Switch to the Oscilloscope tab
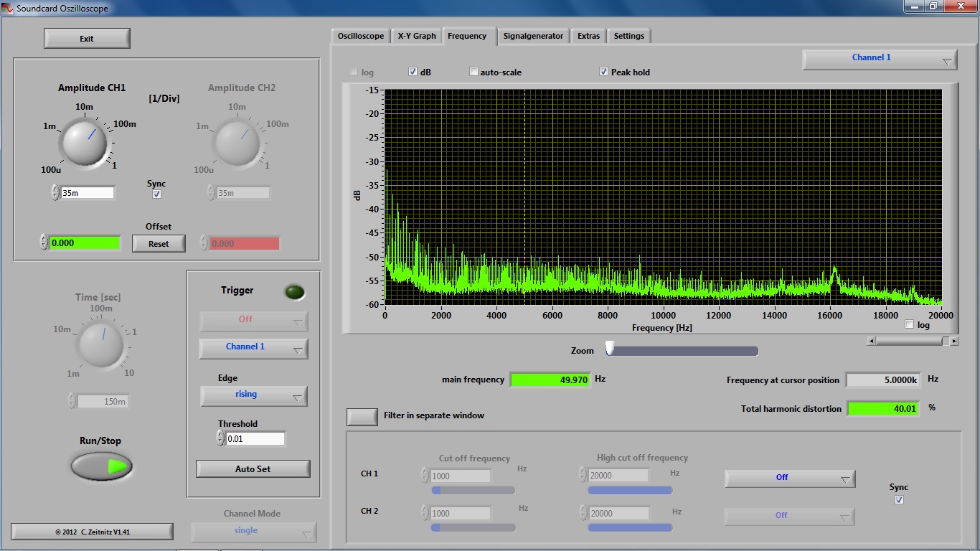 (361, 36)
